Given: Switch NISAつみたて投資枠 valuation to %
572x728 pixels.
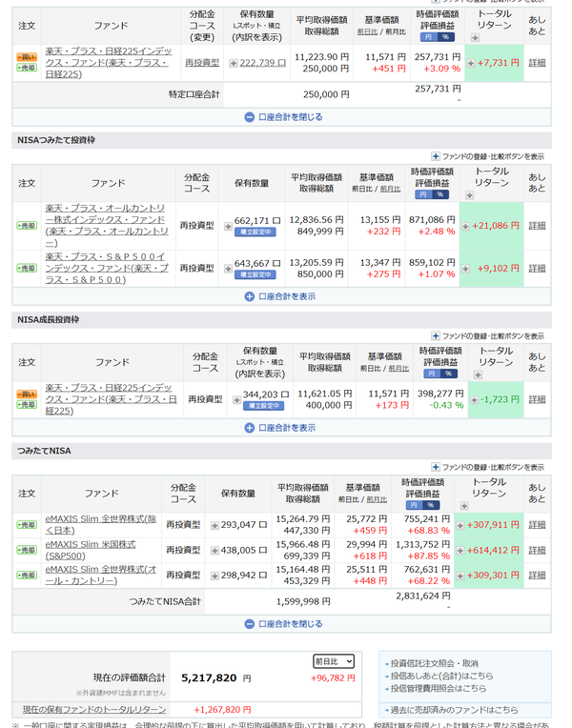Looking at the screenshot, I should [440, 194].
